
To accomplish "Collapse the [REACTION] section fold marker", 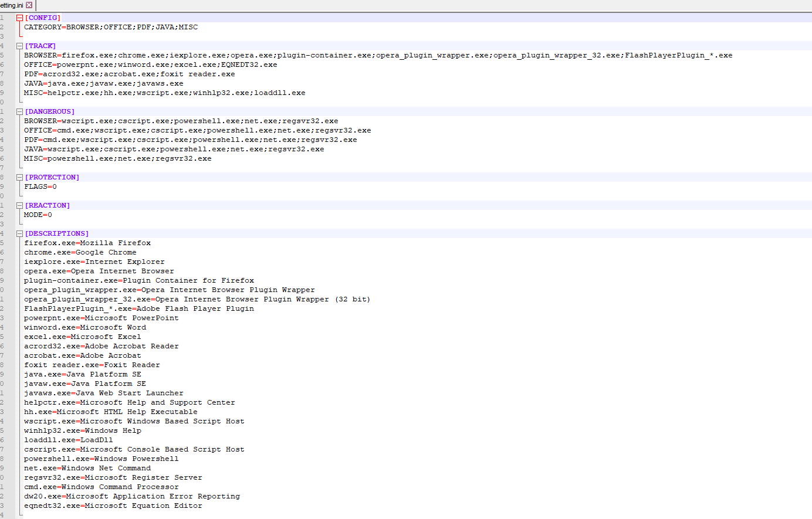I will [x=19, y=205].
